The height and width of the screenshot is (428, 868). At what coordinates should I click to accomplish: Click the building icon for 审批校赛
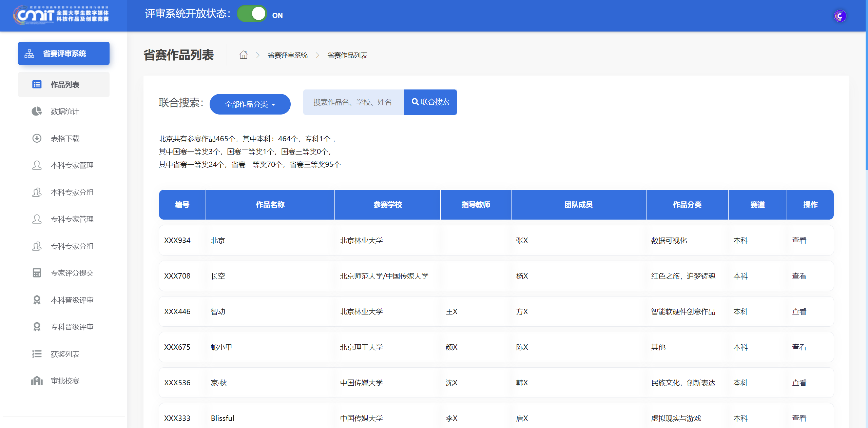37,381
